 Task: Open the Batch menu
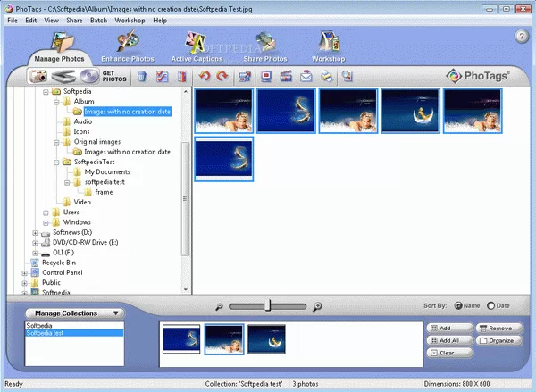tap(99, 20)
